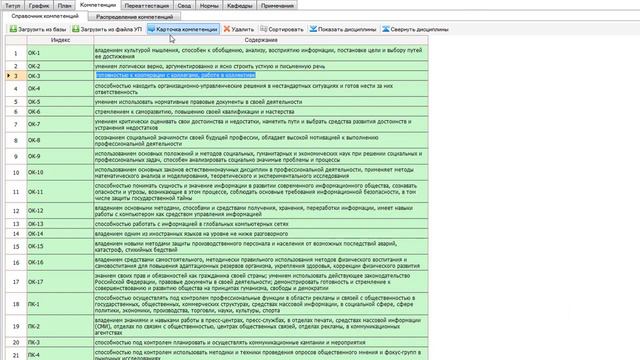Click the 'Загрузить из файла УП' icon

(76, 29)
